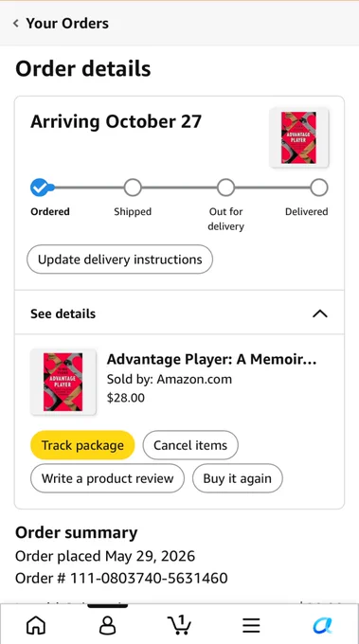Click the Cancel items button
The image size is (359, 644).
coord(190,445)
